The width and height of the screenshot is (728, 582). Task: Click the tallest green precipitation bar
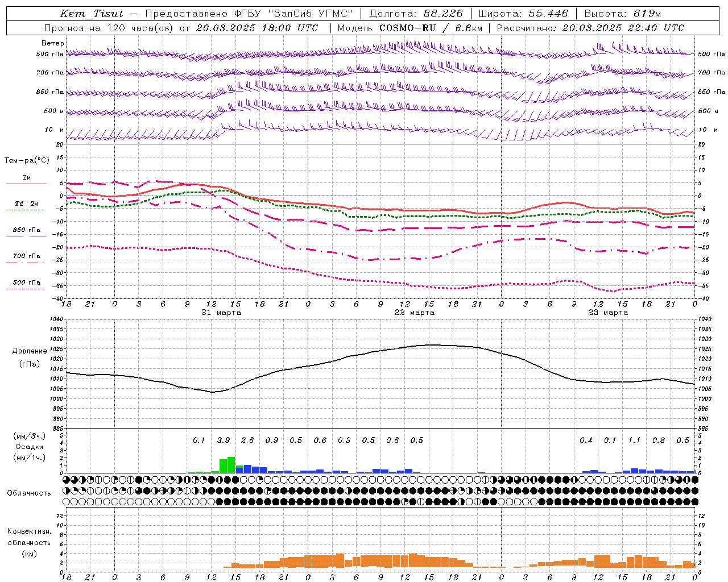[231, 465]
